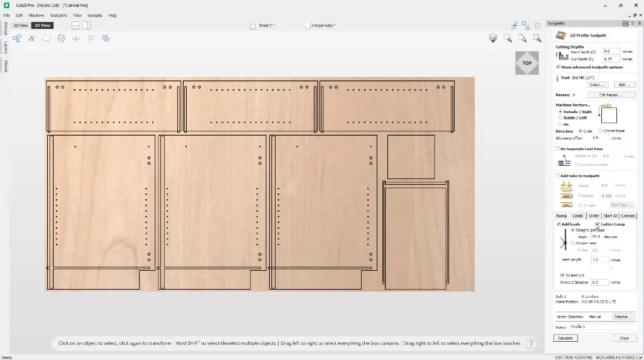
Task: Click the tool Edit... button
Action: click(x=625, y=85)
